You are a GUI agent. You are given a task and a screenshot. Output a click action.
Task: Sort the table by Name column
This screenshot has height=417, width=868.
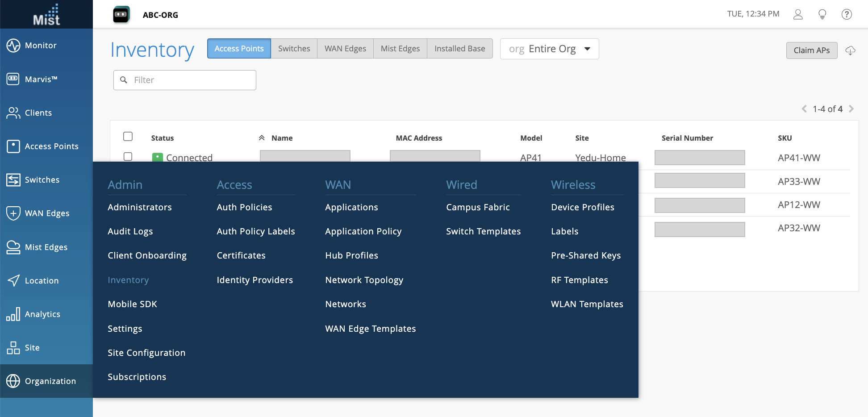282,138
